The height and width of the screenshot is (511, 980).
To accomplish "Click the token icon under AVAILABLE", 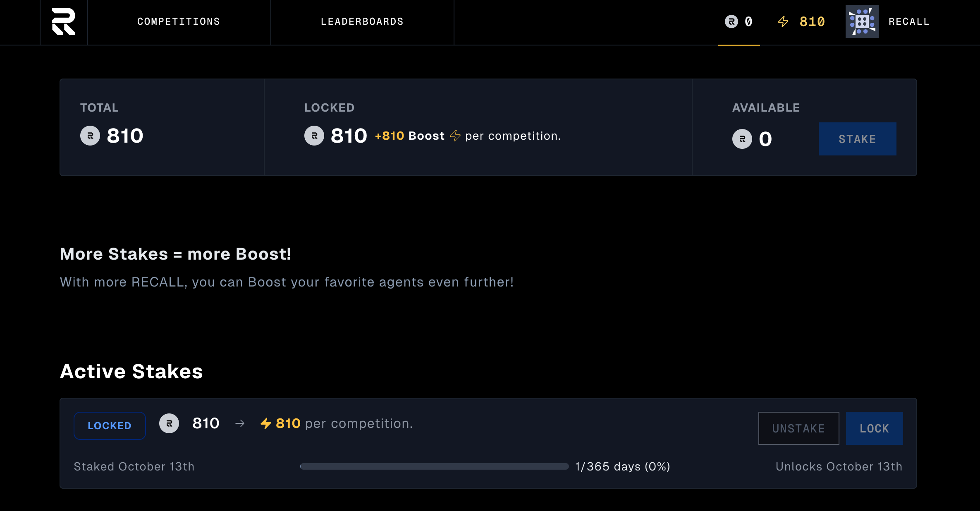I will click(x=742, y=139).
